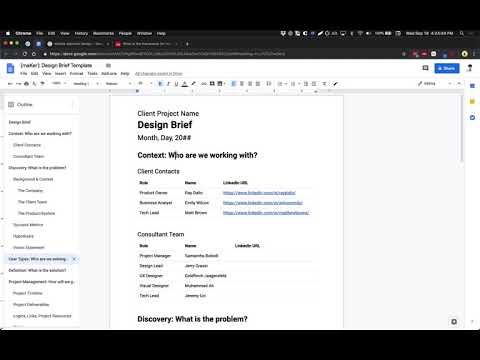Image resolution: width=480 pixels, height=360 pixels.
Task: Open the Docs Insert menu
Action: click(60, 73)
